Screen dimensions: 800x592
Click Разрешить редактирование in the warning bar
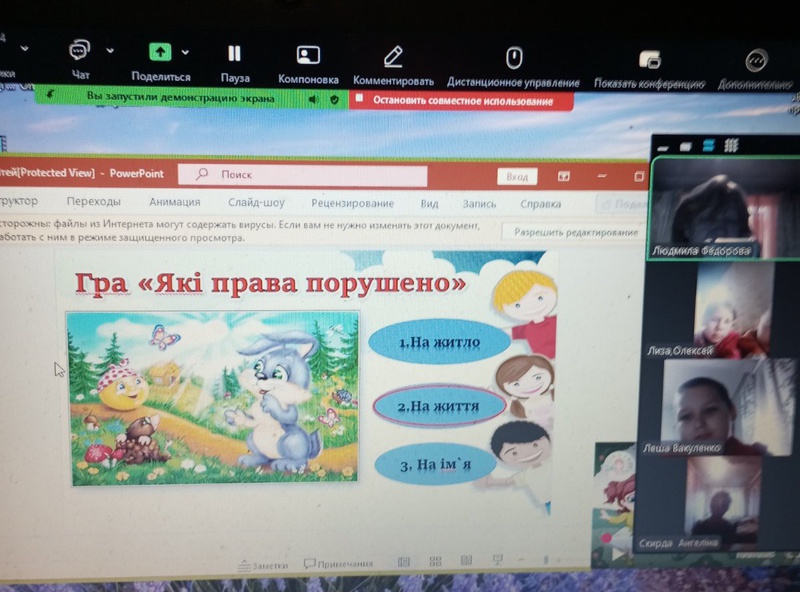click(575, 232)
